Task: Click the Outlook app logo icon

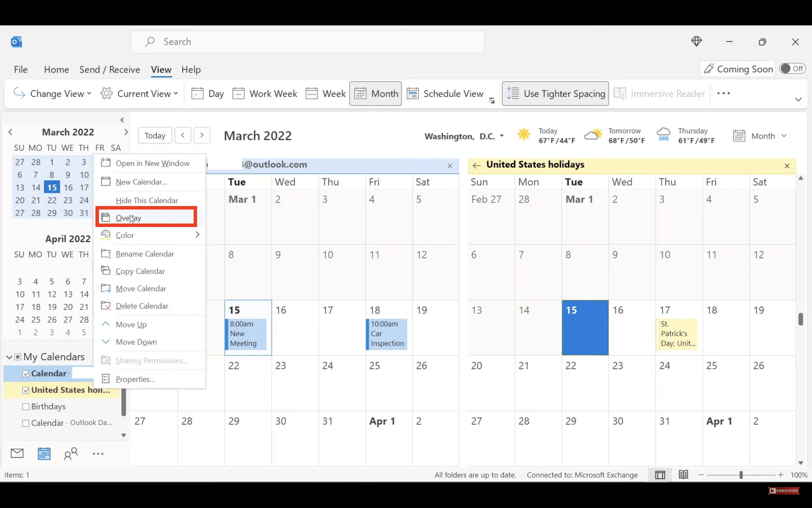Action: pos(16,42)
